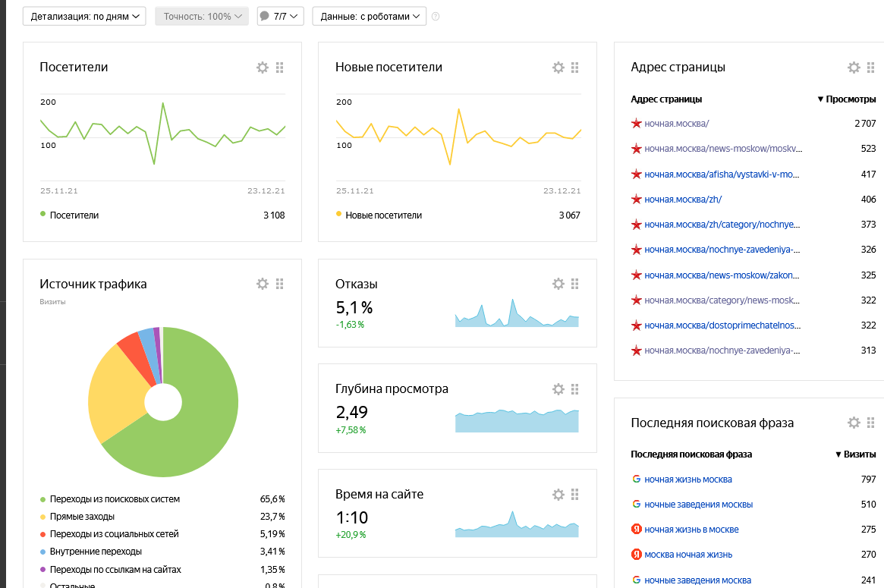This screenshot has height=588, width=884.
Task: Click drag handle of Адрес страницы widget
Action: coord(871,68)
